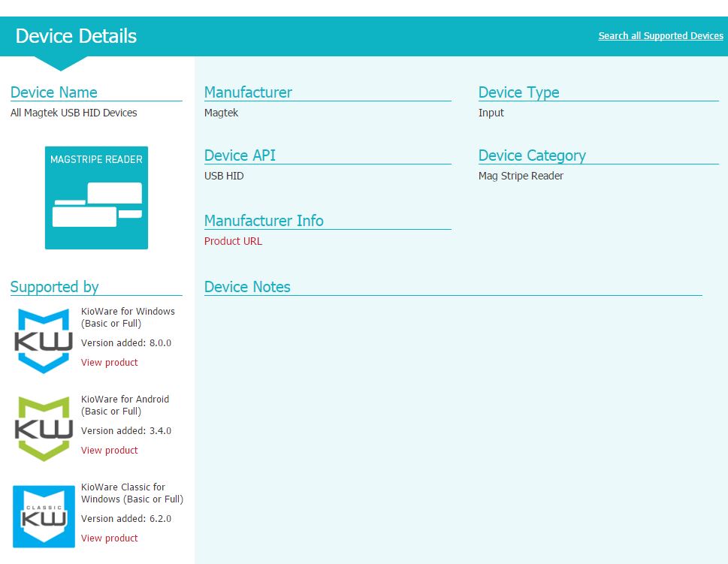This screenshot has width=728, height=564.
Task: Click the green KioWare for Android logo
Action: pyautogui.click(x=44, y=429)
